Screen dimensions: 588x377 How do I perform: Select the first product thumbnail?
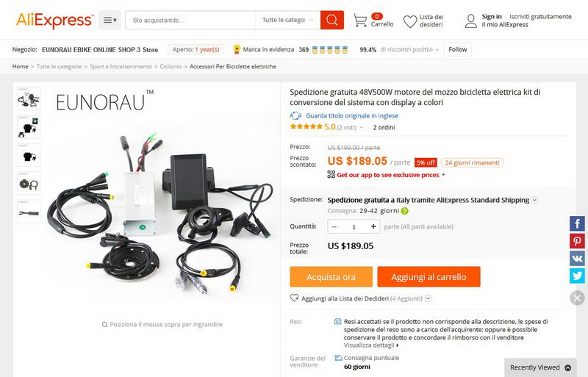click(x=29, y=98)
